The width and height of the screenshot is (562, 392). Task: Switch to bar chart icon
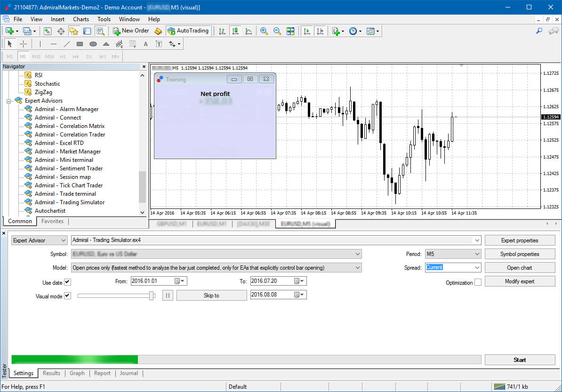click(x=222, y=31)
